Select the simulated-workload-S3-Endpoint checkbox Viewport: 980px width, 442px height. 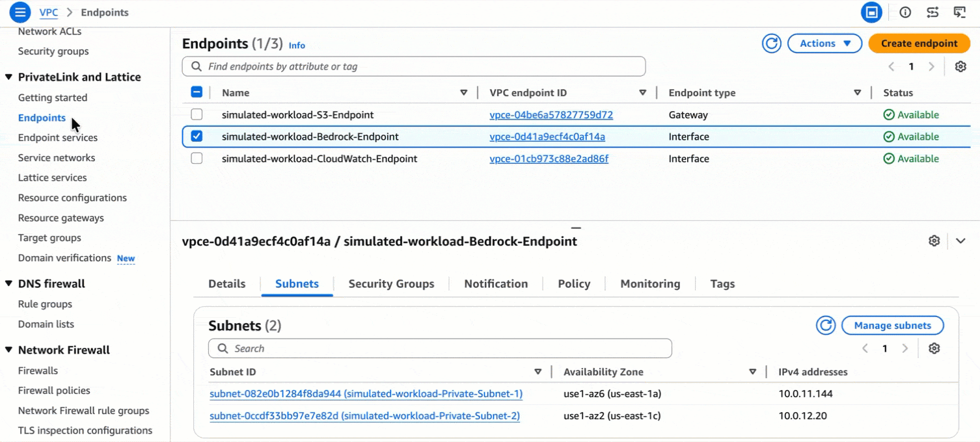tap(197, 115)
